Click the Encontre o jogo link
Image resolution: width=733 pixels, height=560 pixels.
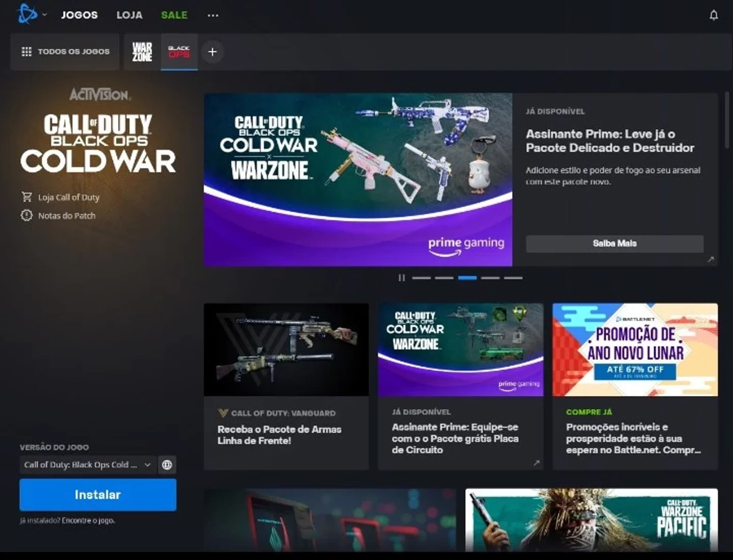pyautogui.click(x=88, y=521)
